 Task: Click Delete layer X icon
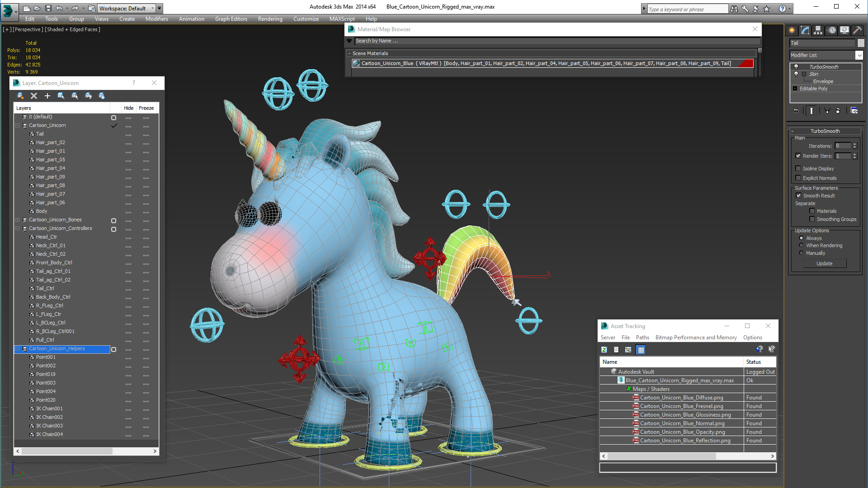click(34, 96)
